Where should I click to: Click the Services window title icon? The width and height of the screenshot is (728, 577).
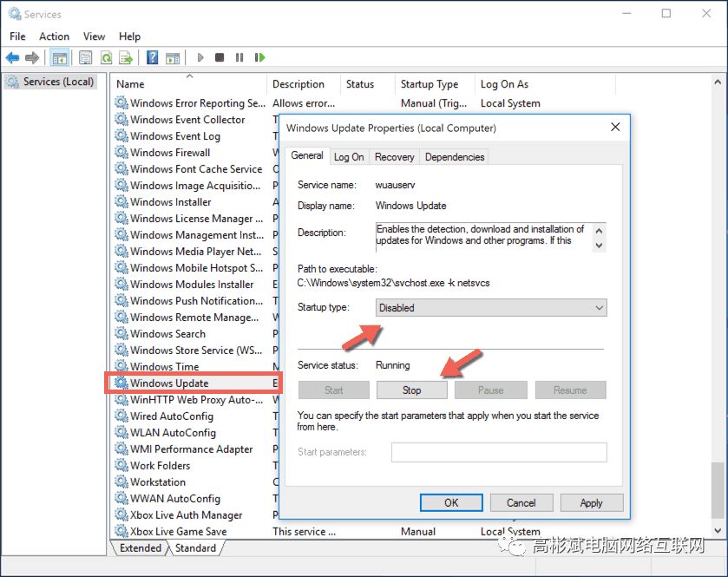pos(15,14)
